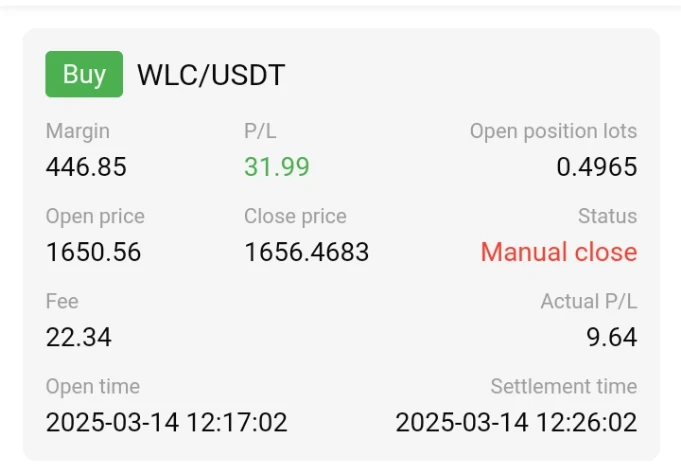Tap the Open position lots label
Viewport: 681px width, 474px height.
553,131
